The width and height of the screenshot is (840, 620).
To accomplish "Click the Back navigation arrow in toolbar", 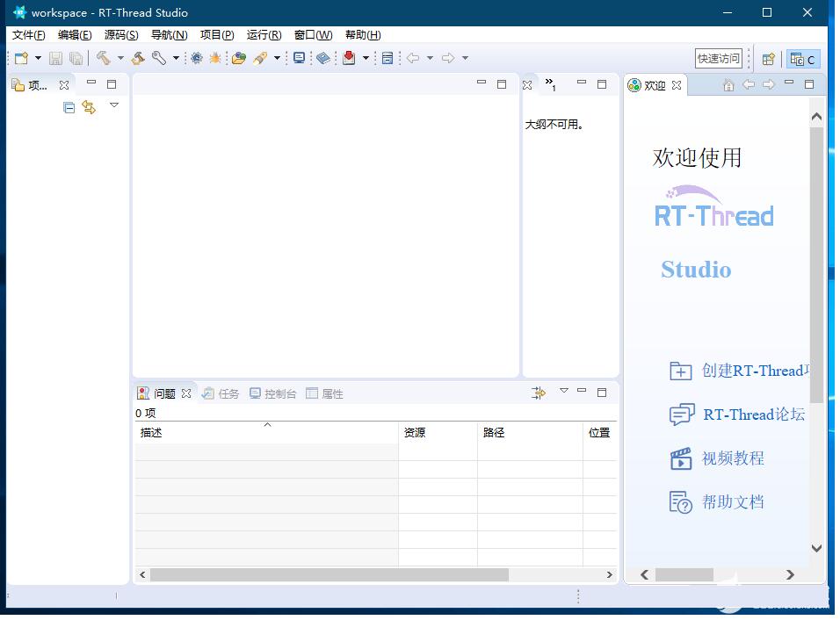I will pos(412,58).
